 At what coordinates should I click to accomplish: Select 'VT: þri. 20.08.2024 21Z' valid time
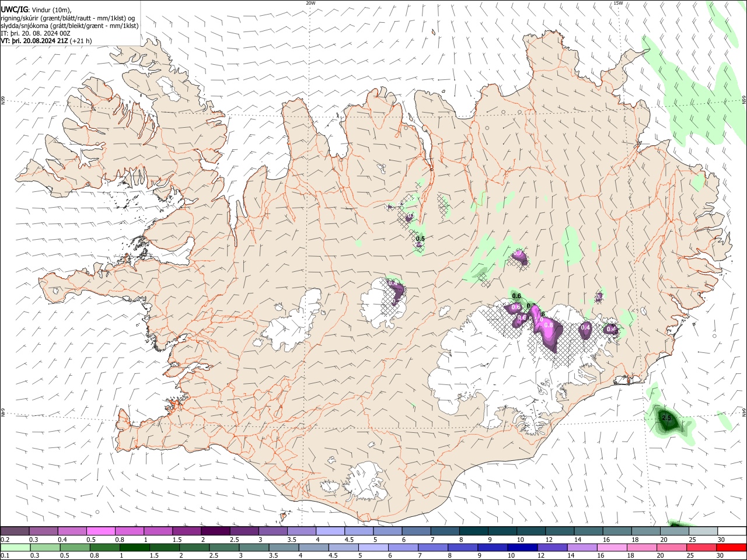click(x=34, y=41)
